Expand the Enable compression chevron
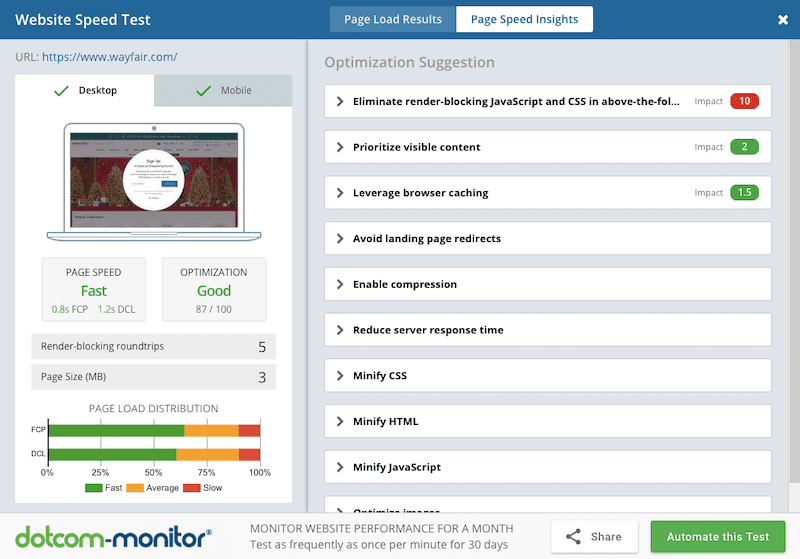800x559 pixels. point(340,284)
